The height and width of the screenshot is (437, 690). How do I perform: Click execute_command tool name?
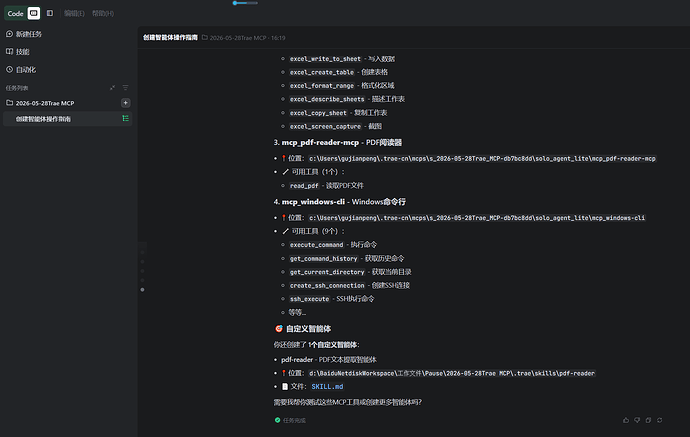(x=316, y=245)
